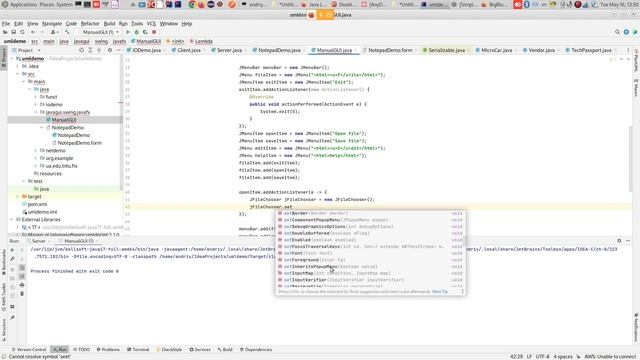Screen dimensions: 640x360
Task: Toggle the Project side tool window tab
Action: [x=4, y=58]
